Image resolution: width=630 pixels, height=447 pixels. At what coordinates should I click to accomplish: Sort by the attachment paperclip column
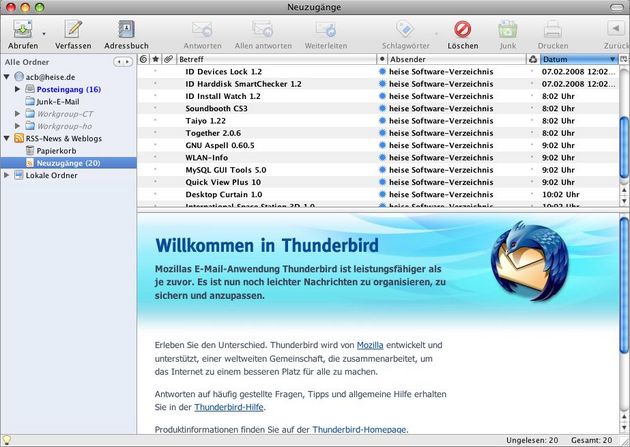pyautogui.click(x=168, y=59)
